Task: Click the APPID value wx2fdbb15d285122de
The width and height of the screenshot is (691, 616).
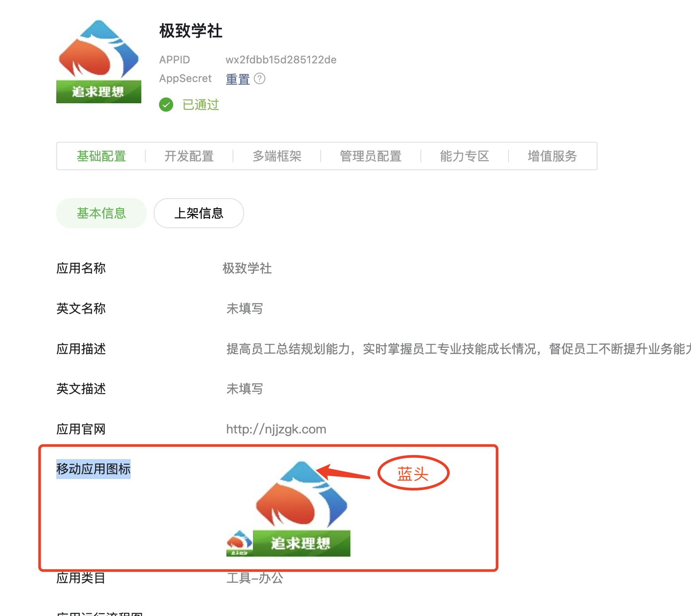Action: pos(281,60)
